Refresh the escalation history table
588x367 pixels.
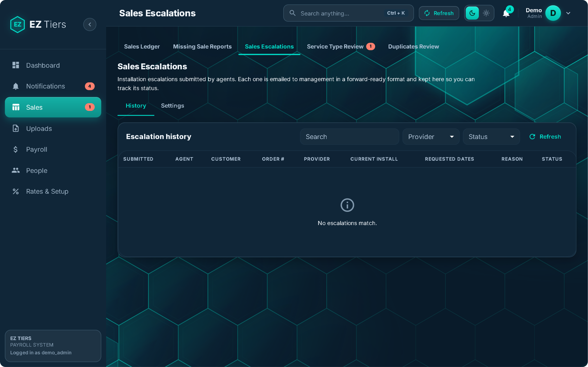[x=545, y=137]
